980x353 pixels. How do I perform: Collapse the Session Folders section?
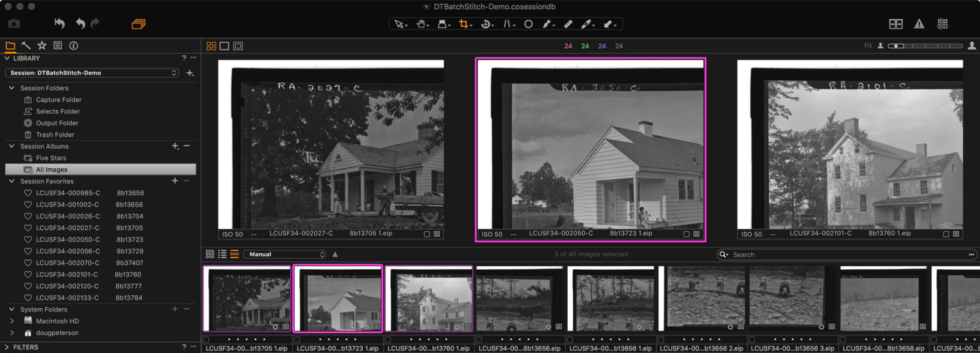click(11, 88)
